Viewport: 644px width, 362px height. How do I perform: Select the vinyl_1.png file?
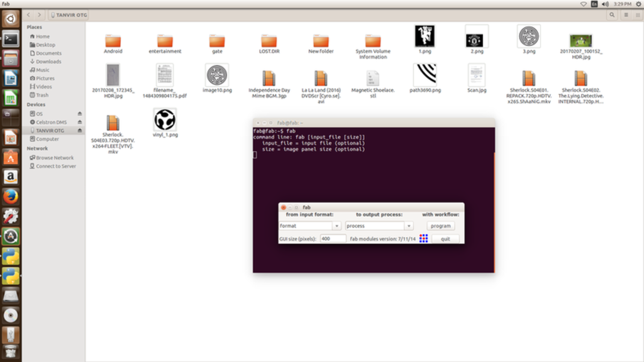tap(165, 123)
